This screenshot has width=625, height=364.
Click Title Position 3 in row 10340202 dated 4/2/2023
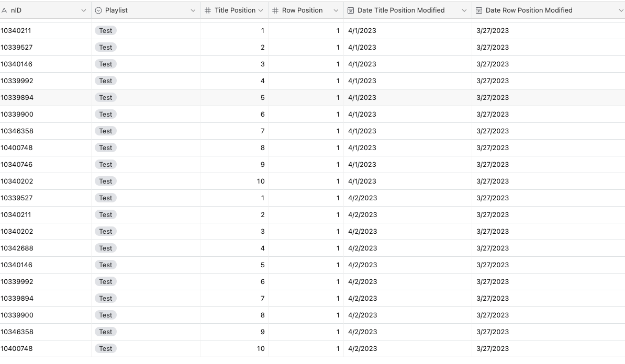[x=262, y=231]
